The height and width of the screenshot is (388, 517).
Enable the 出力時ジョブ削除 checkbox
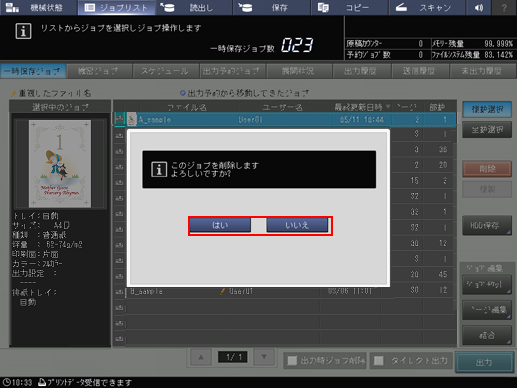292,361
